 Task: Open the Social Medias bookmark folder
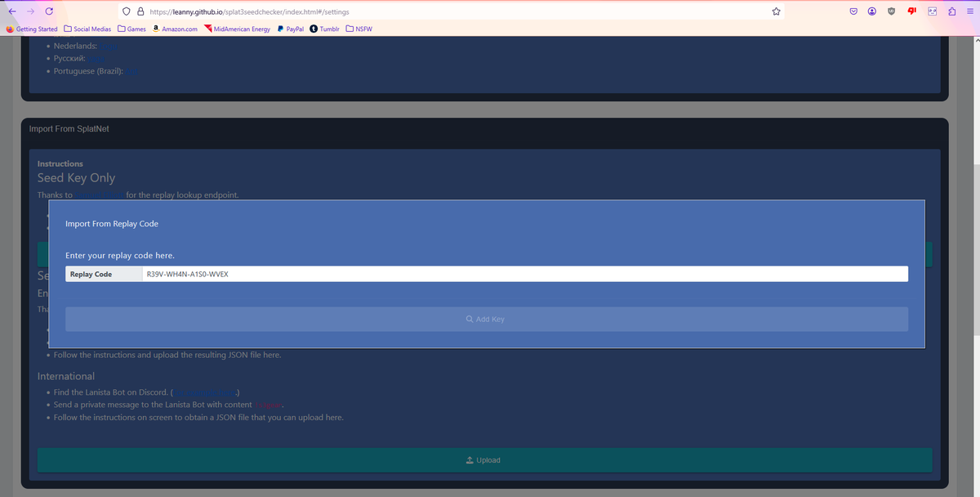point(87,29)
